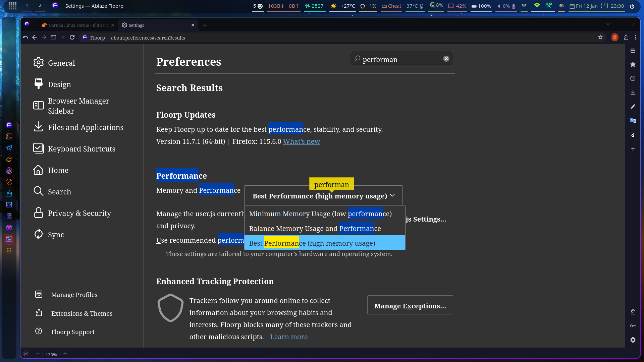The width and height of the screenshot is (644, 362).
Task: Launch Telegram from the dock
Action: click(x=9, y=148)
